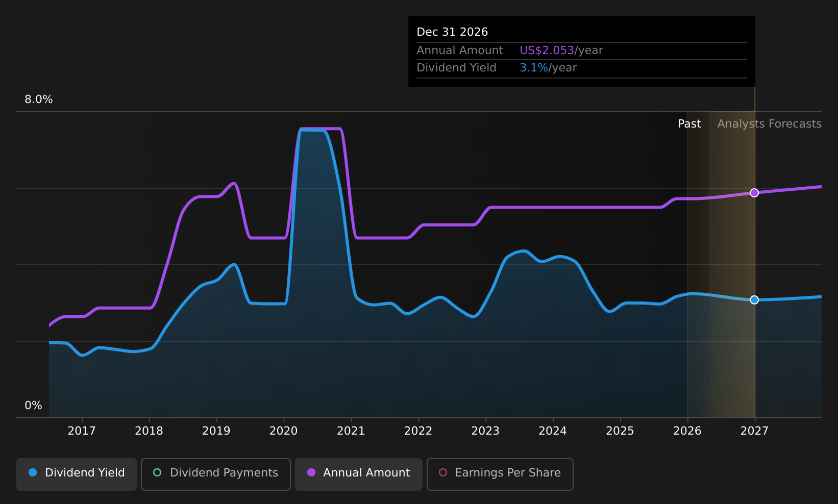
Task: Click the 2023 x-axis label
Action: tap(486, 431)
